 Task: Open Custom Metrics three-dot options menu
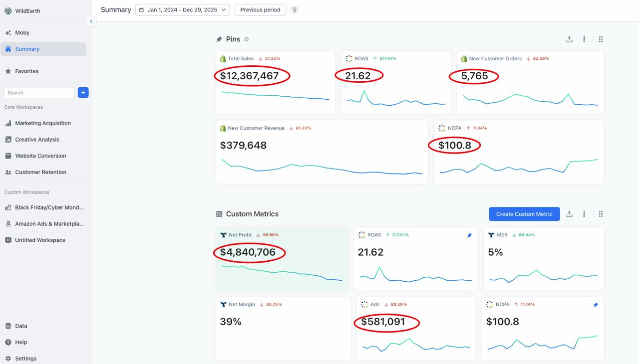(x=584, y=214)
